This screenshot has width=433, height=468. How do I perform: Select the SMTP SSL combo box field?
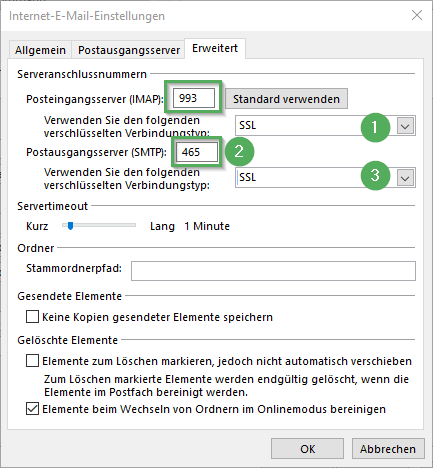tap(325, 177)
